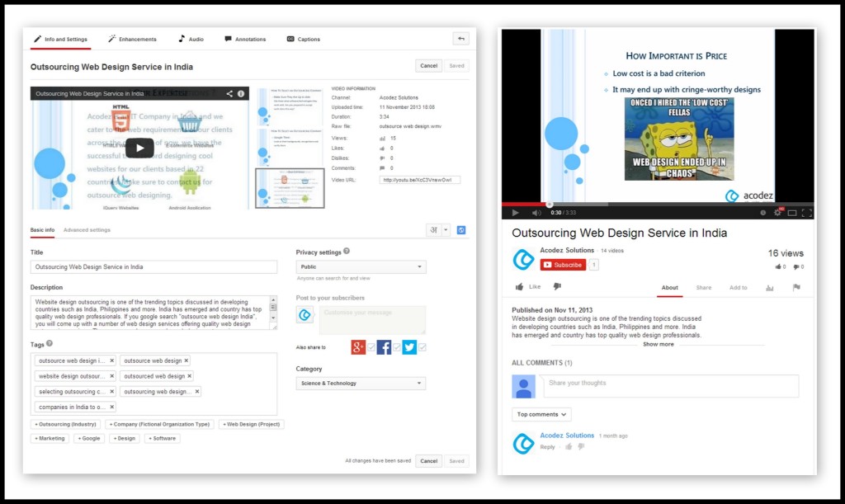Click the Watch Later clock icon in player

(x=762, y=213)
